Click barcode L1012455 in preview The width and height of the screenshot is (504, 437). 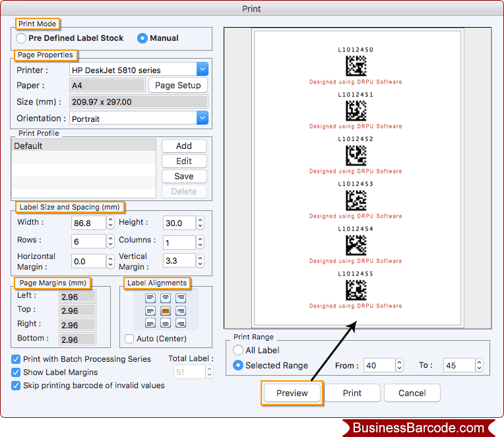tap(356, 290)
